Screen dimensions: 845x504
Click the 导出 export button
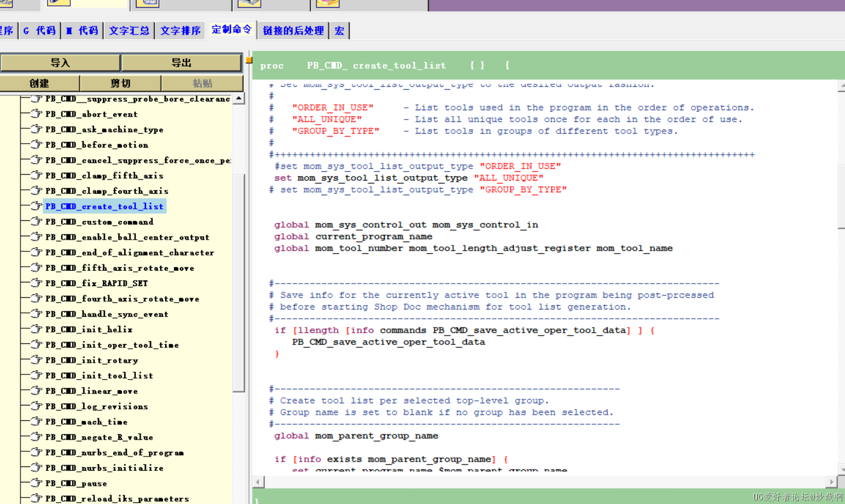tap(182, 63)
